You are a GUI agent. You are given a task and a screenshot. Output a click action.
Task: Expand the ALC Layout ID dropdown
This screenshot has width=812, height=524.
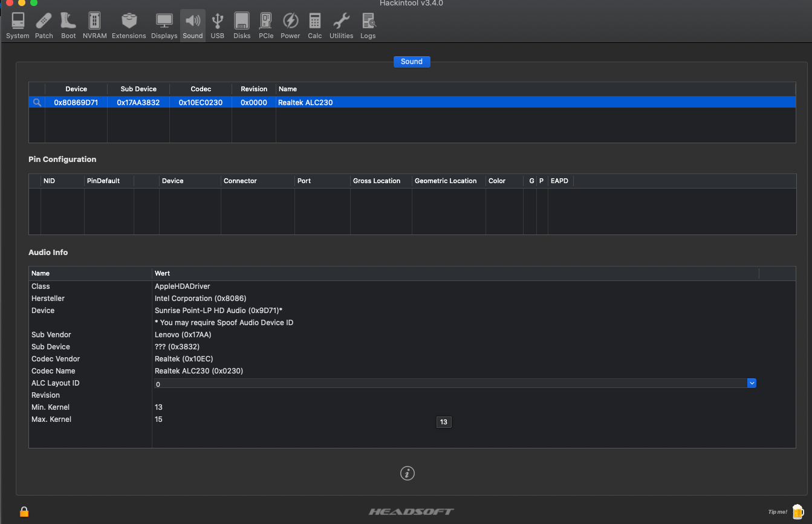(752, 383)
